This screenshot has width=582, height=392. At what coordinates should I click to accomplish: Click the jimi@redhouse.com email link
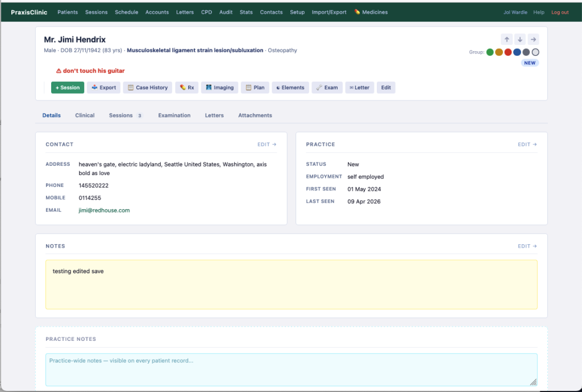pos(104,210)
